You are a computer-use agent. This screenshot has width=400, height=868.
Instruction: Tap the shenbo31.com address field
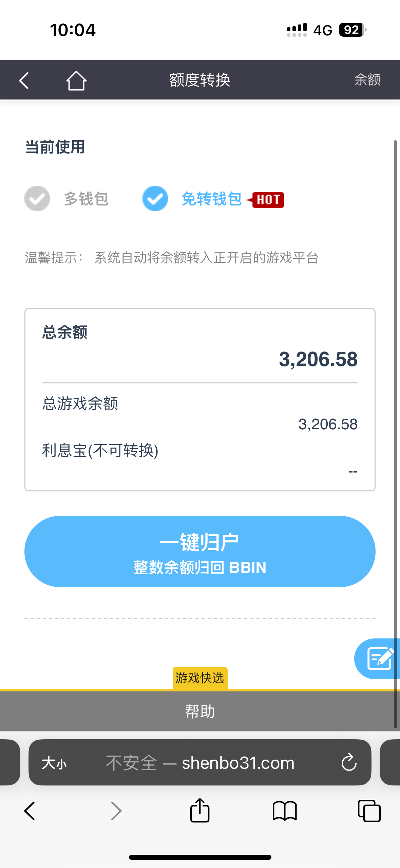(217, 763)
